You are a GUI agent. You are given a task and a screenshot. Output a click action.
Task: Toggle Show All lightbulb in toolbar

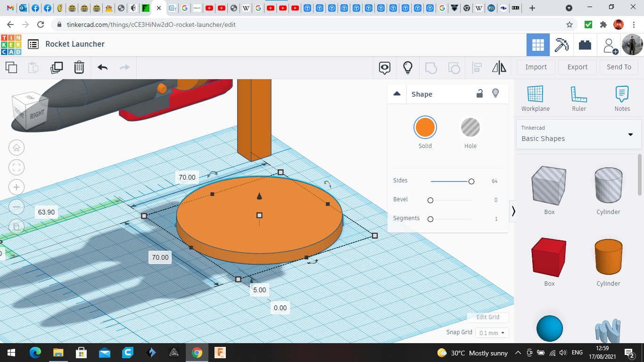tap(408, 67)
